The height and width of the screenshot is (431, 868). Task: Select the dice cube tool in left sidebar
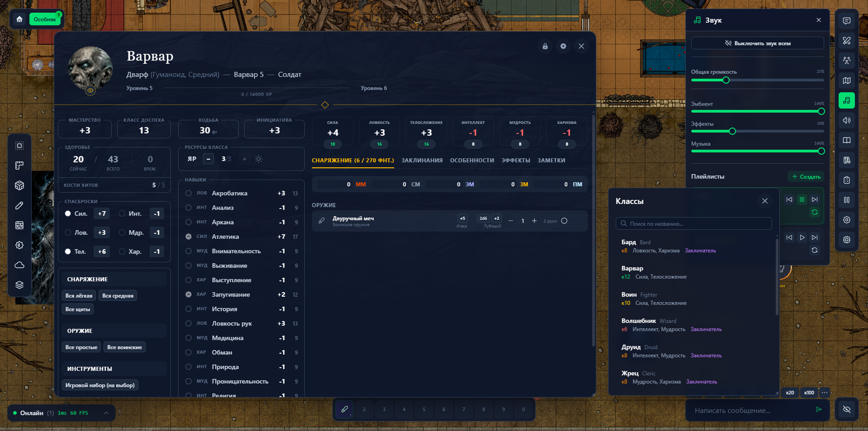pos(19,185)
